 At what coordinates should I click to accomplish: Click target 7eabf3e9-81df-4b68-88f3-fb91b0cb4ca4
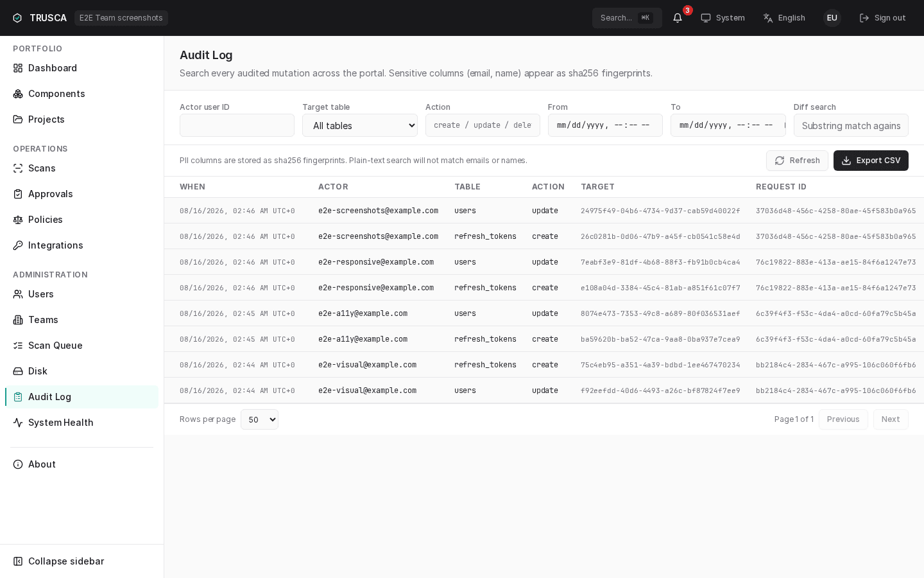click(660, 262)
